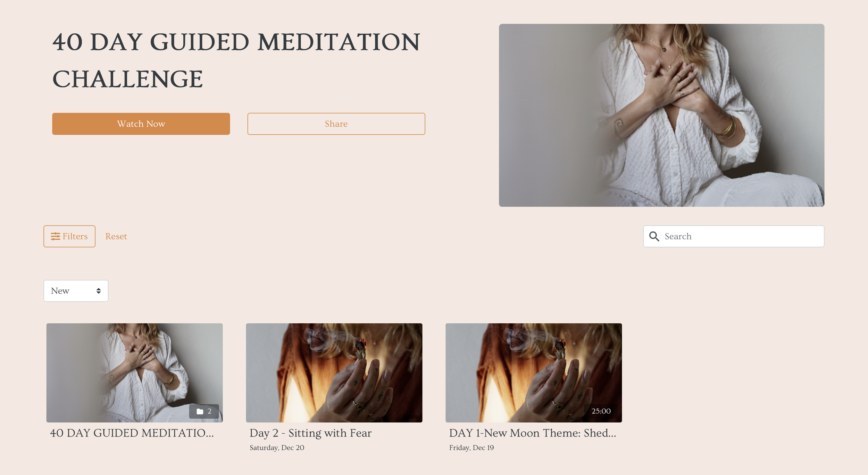Click the collection item count badge
This screenshot has height=475, width=868.
[204, 411]
